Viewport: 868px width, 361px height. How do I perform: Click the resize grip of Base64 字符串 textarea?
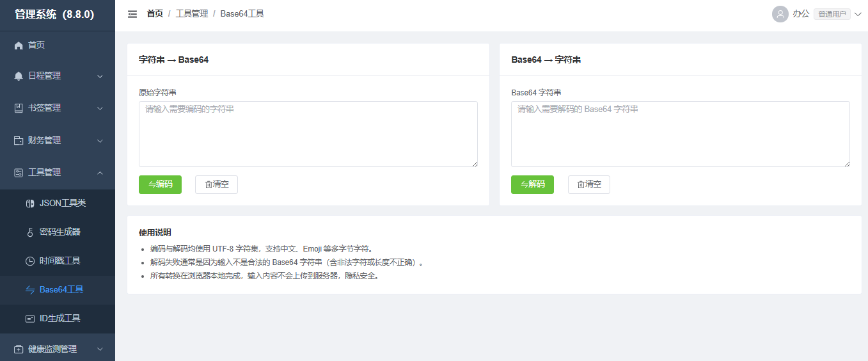pyautogui.click(x=847, y=164)
